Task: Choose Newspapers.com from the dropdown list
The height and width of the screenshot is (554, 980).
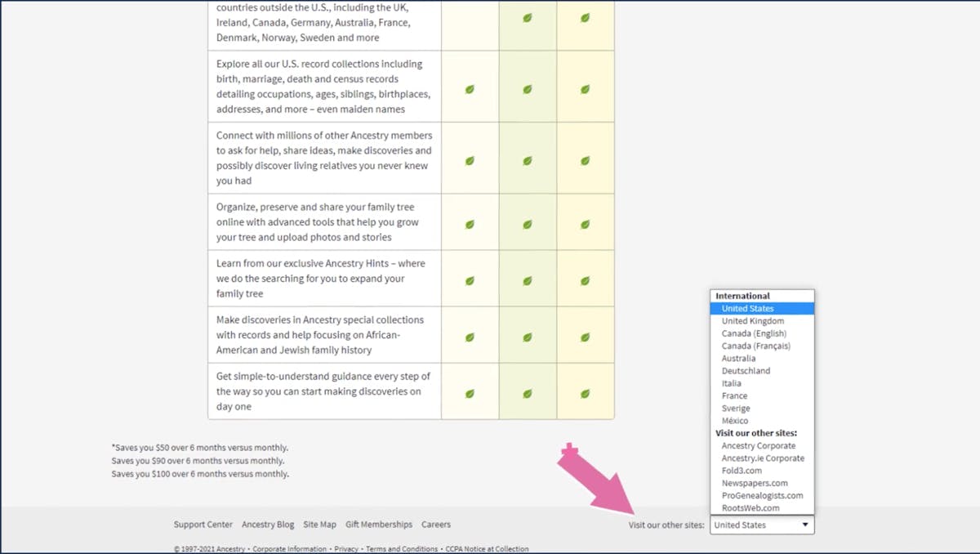Action: (755, 483)
